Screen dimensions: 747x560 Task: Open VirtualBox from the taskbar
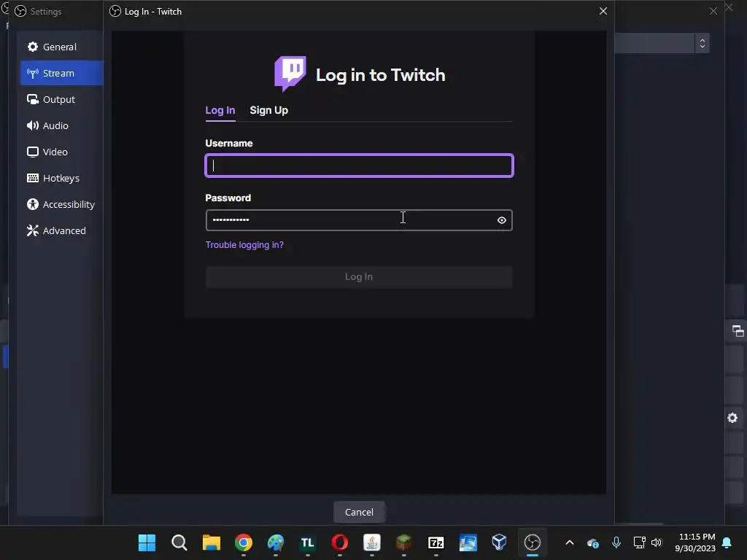click(x=499, y=542)
